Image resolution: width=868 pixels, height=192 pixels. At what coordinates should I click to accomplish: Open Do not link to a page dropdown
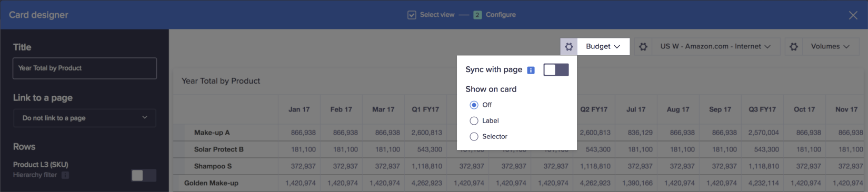click(85, 118)
